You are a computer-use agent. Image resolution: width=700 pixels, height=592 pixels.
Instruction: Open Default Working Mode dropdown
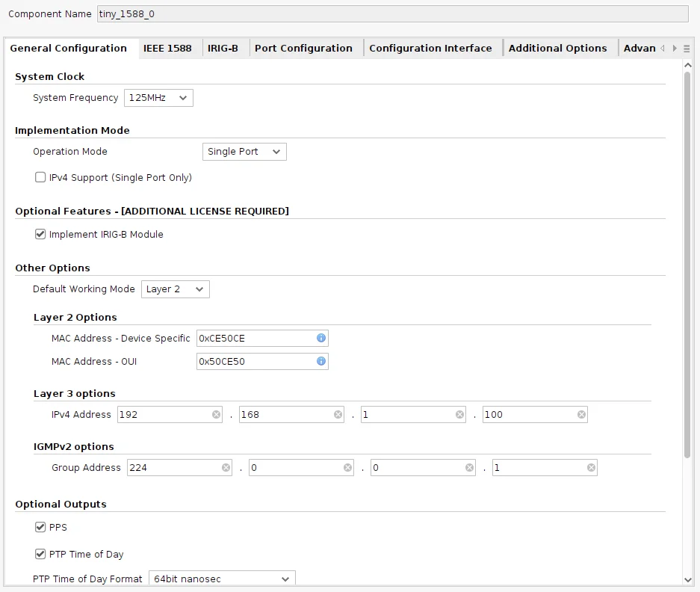[x=175, y=289]
